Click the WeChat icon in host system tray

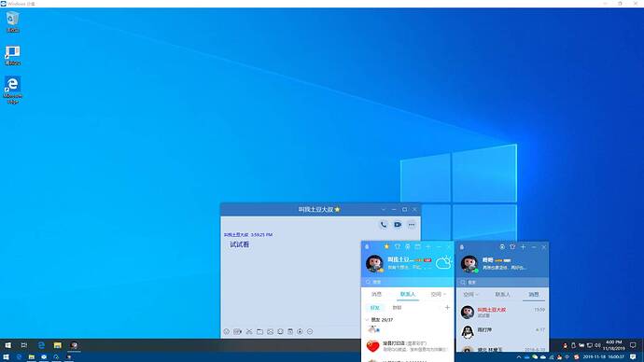click(535, 357)
